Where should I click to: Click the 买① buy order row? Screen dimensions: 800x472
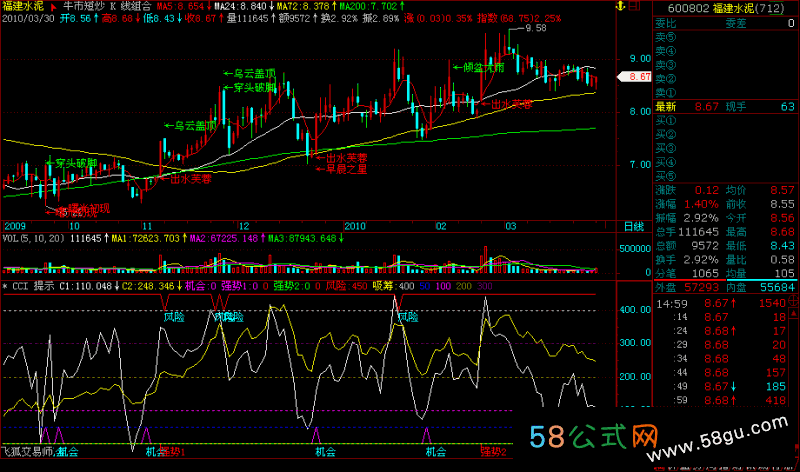pos(725,121)
